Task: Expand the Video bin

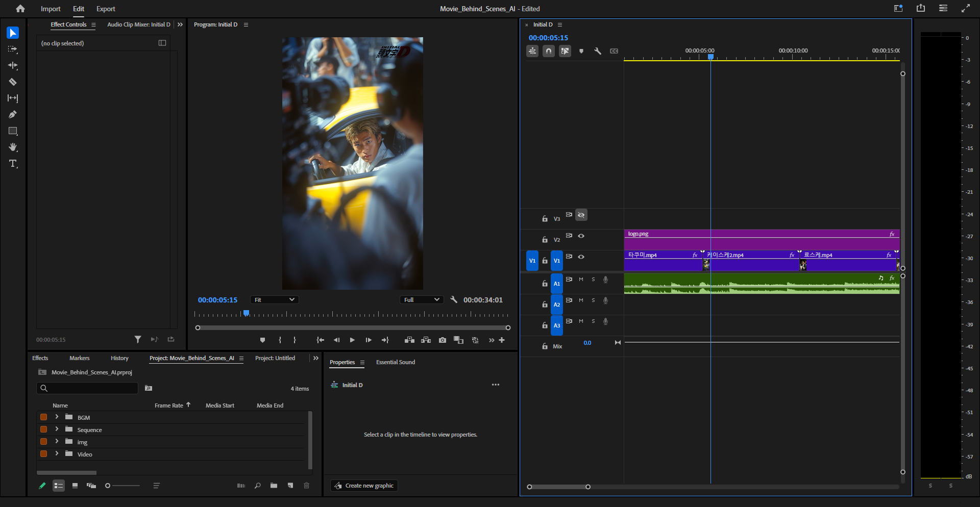Action: [x=57, y=453]
